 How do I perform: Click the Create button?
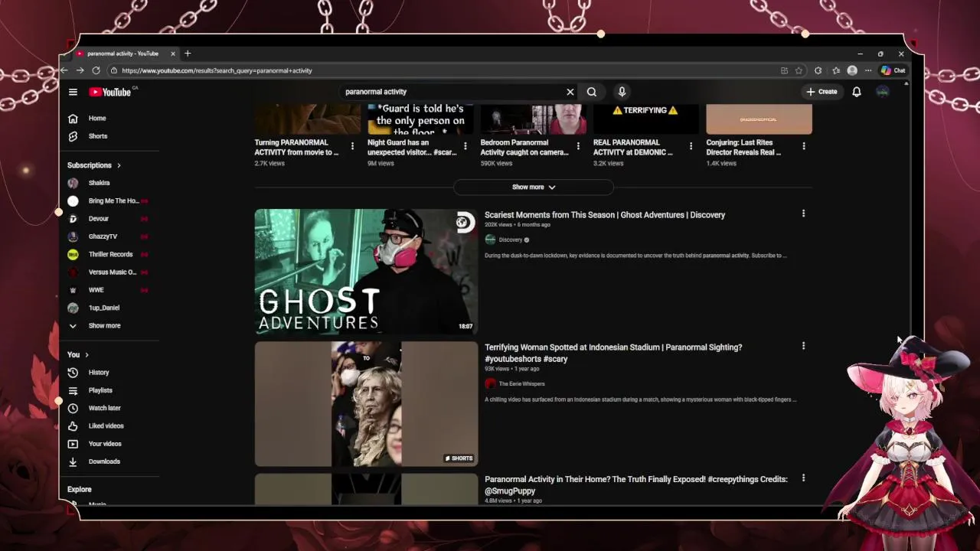coord(822,92)
